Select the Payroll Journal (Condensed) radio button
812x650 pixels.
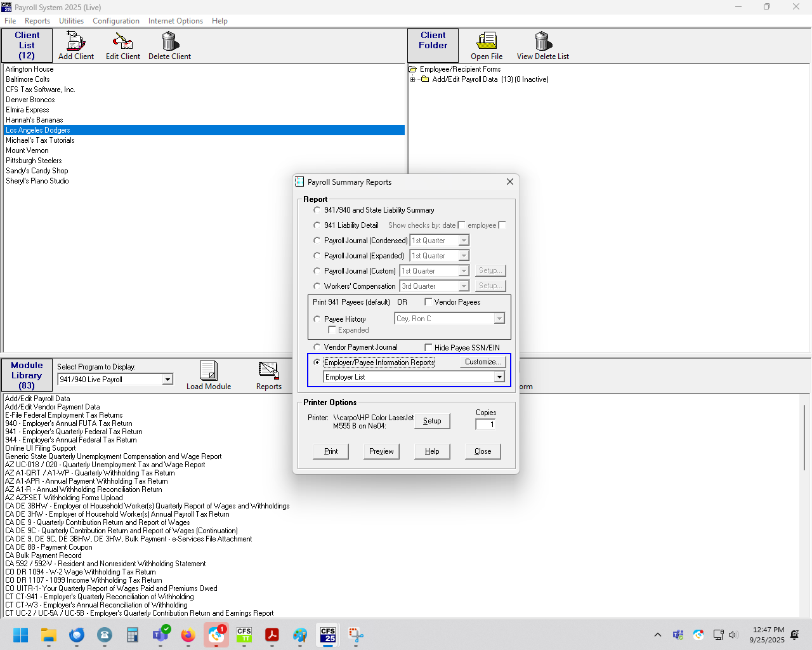click(317, 241)
